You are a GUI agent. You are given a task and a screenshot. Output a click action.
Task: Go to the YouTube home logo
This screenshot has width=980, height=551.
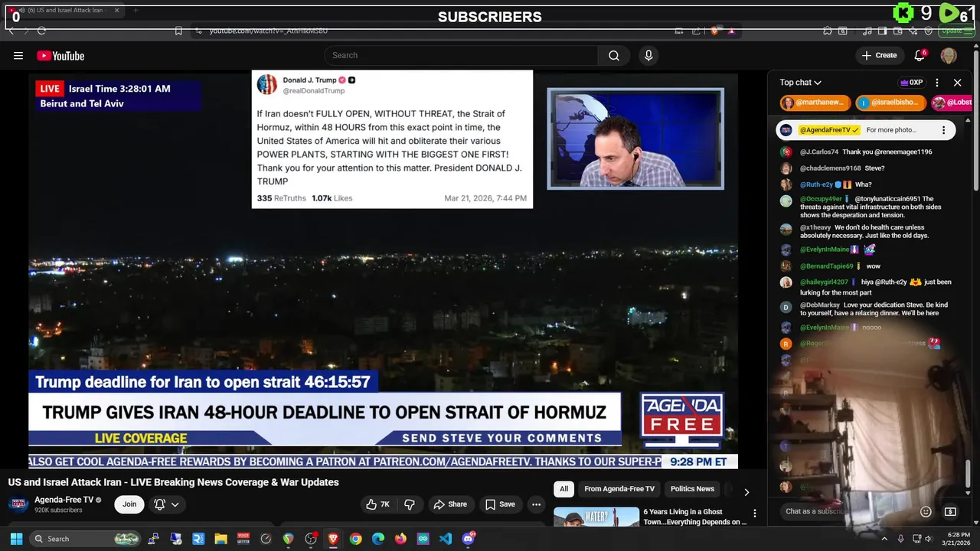60,55
